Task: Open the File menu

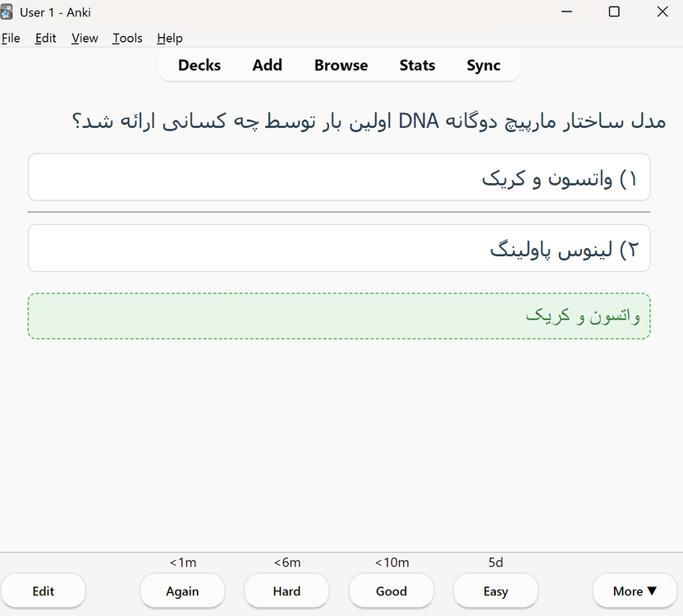Action: [x=11, y=39]
